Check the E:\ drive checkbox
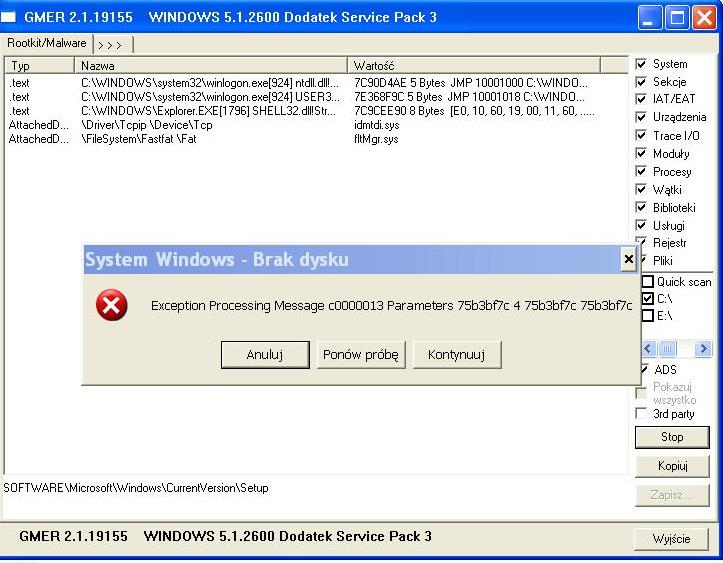The height and width of the screenshot is (563, 723). pos(648,315)
